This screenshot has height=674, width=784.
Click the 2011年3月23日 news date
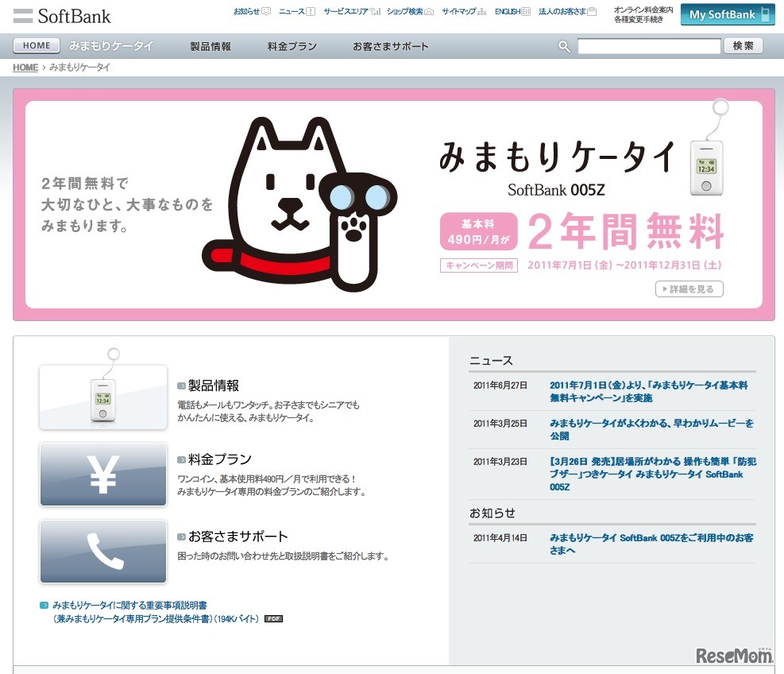[500, 461]
